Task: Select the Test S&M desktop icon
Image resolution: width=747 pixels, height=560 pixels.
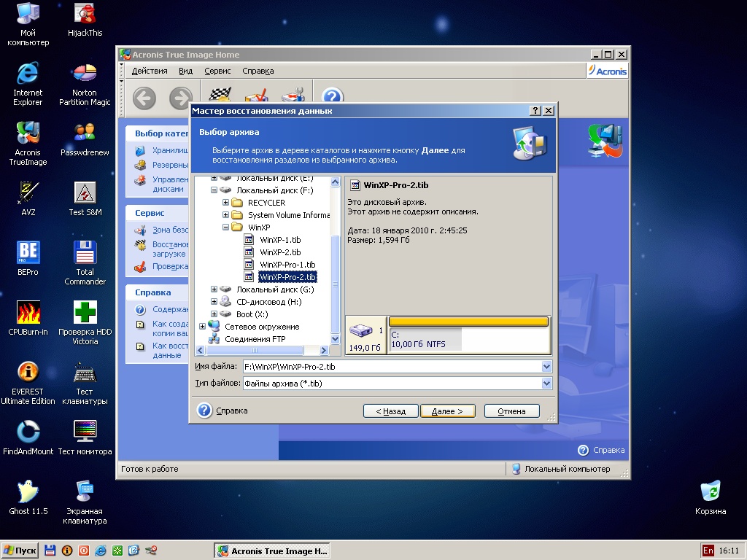Action: (85, 198)
